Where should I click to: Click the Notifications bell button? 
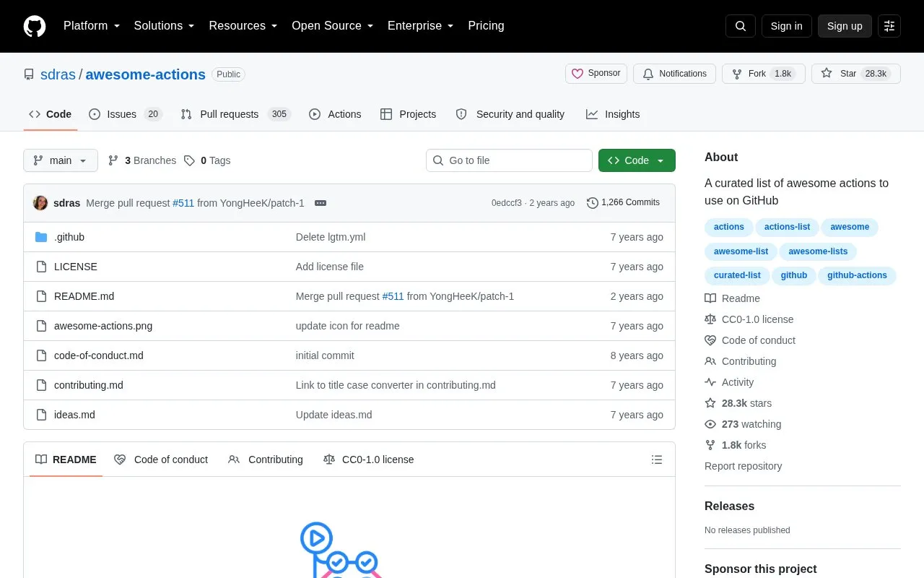point(674,74)
